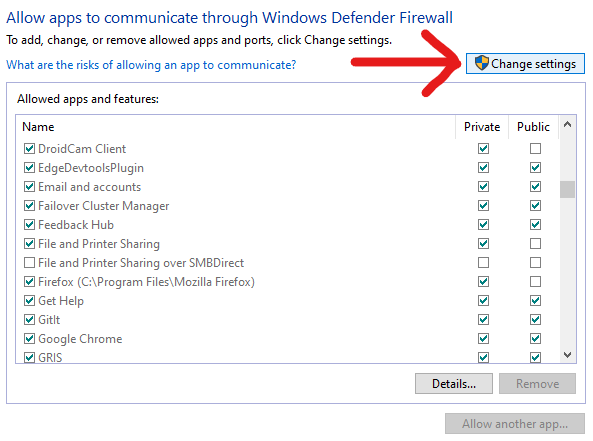Toggle Public checkbox for Firefox

(x=535, y=281)
